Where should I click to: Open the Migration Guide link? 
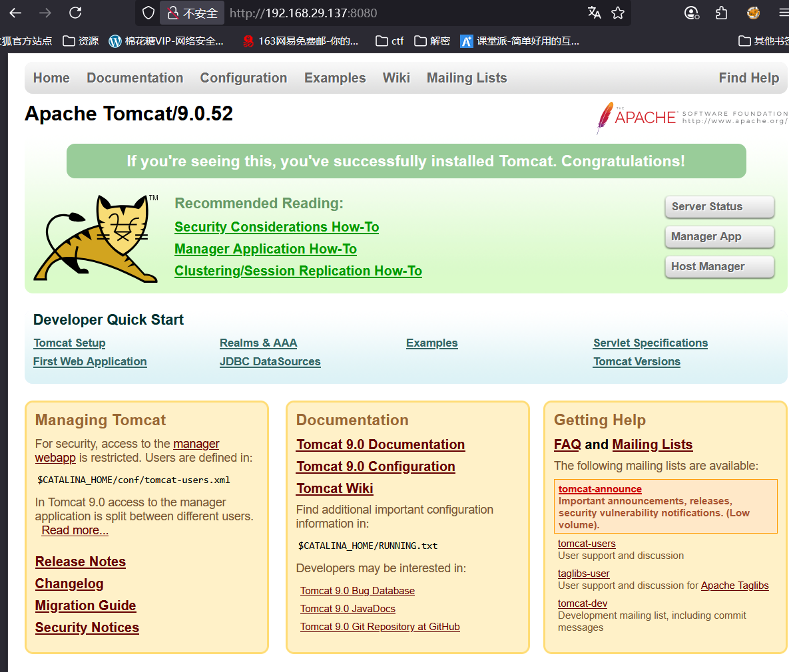pos(85,605)
